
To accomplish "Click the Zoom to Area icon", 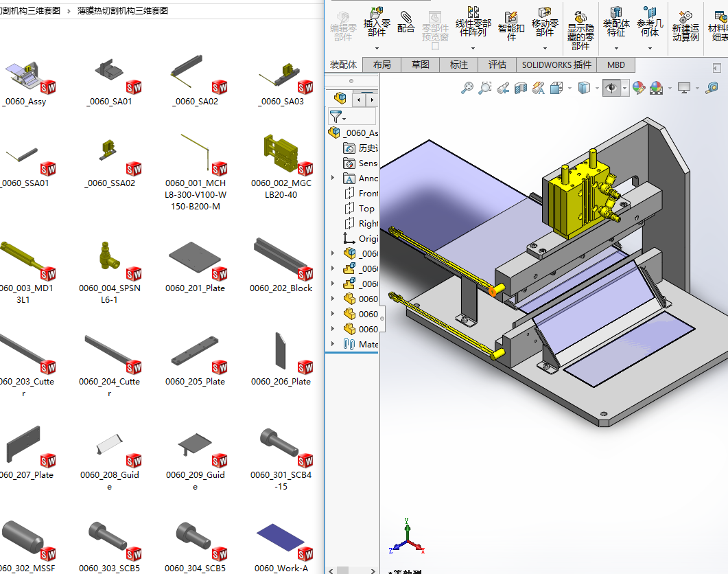I will pos(485,87).
